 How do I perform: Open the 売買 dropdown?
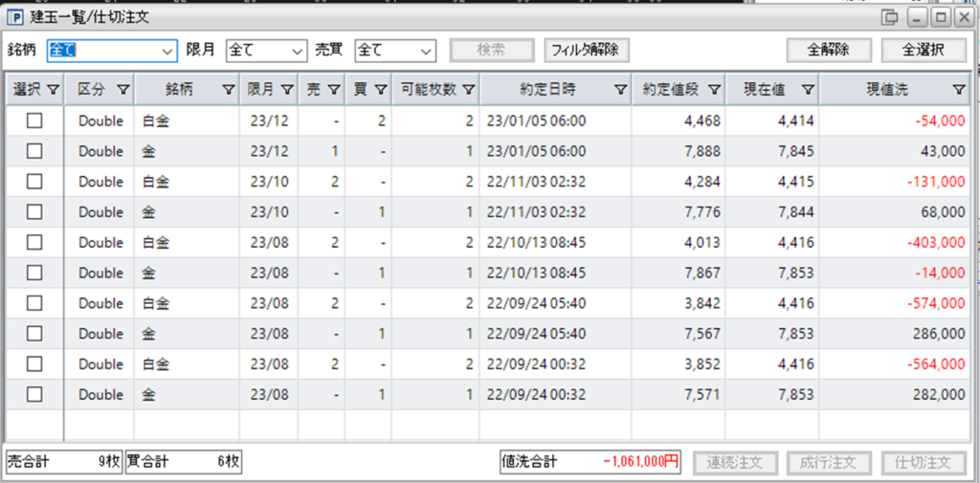click(395, 51)
